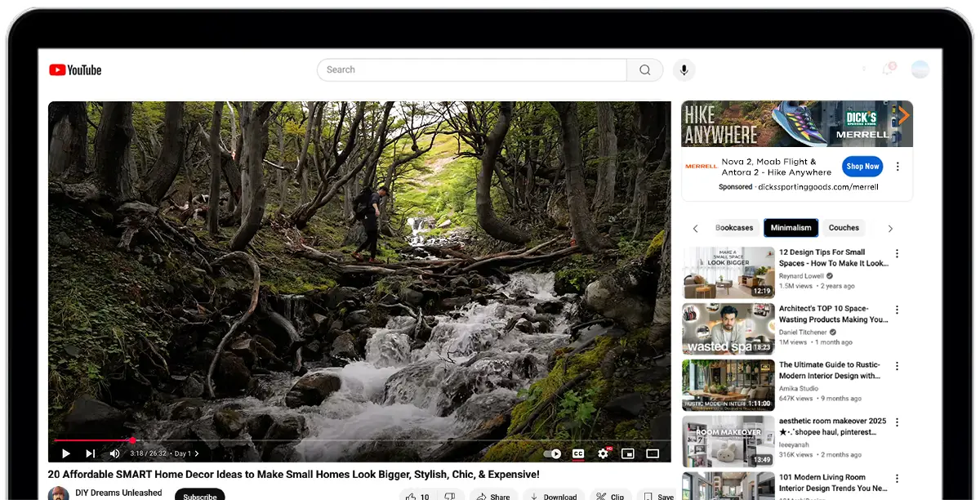980x500 pixels.
Task: Open the notifications bell
Action: tap(888, 69)
